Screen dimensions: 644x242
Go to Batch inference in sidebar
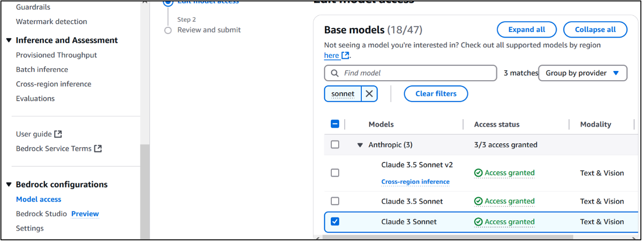[42, 70]
